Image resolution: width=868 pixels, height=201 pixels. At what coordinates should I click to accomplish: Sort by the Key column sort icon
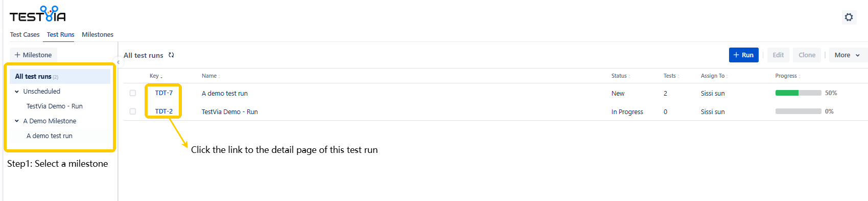click(161, 76)
